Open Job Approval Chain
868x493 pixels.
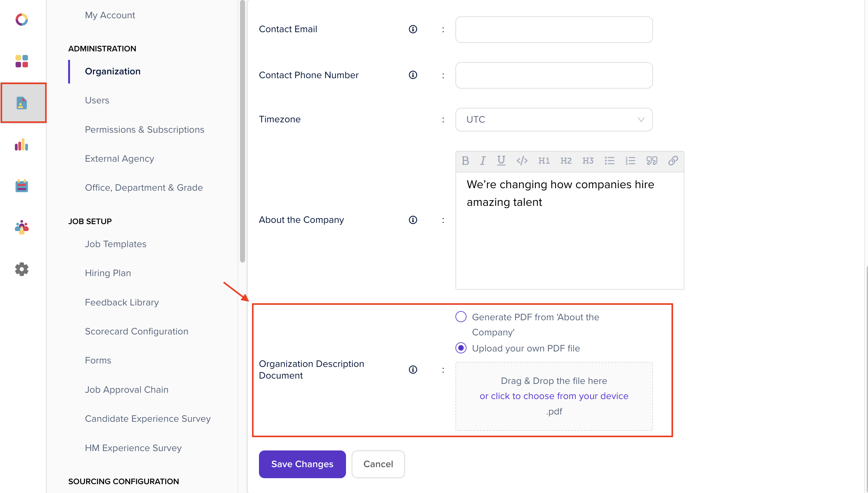point(126,390)
